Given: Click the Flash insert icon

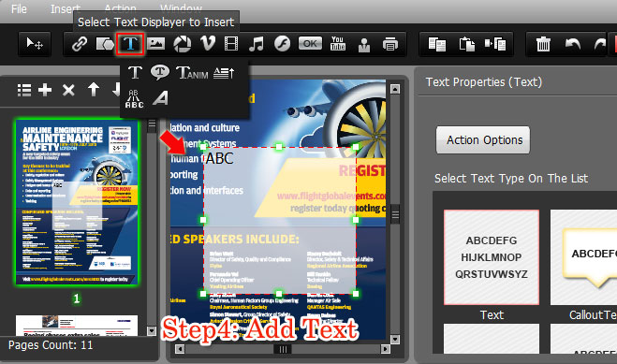Looking at the screenshot, I should [282, 44].
